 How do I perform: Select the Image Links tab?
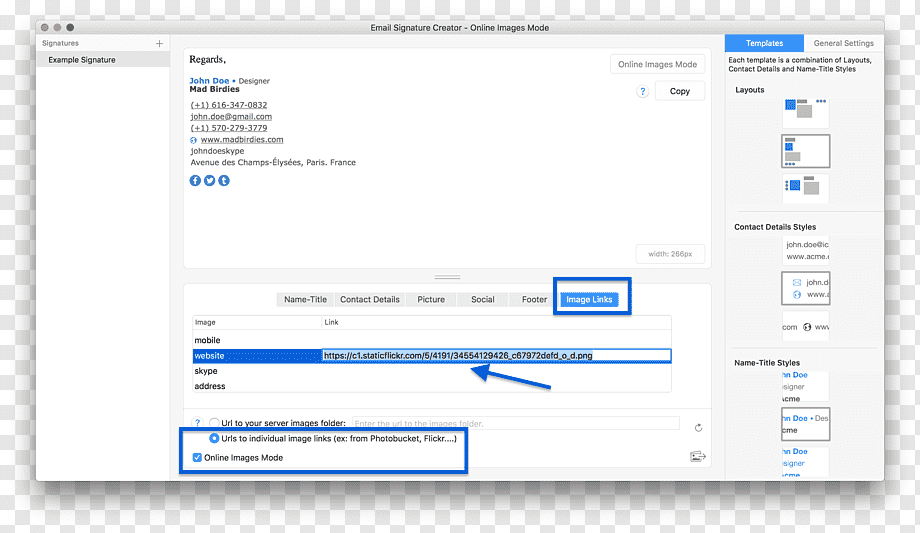click(x=589, y=299)
